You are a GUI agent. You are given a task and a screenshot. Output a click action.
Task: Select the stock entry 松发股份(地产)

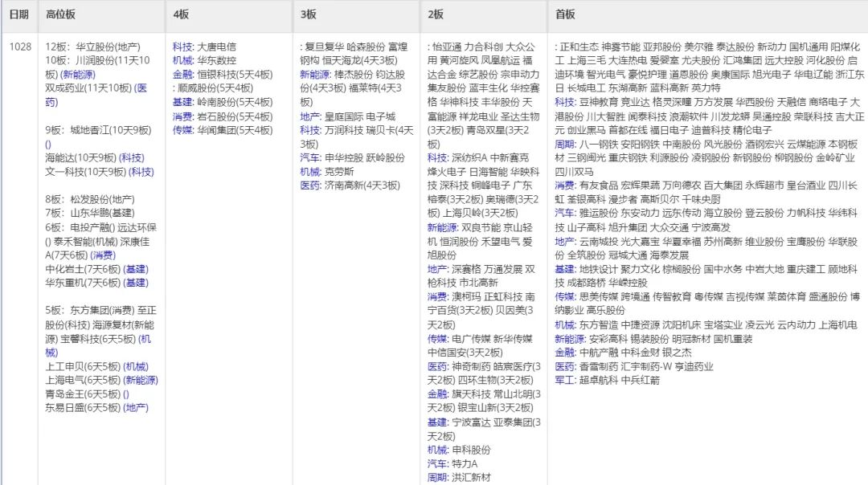[102, 200]
